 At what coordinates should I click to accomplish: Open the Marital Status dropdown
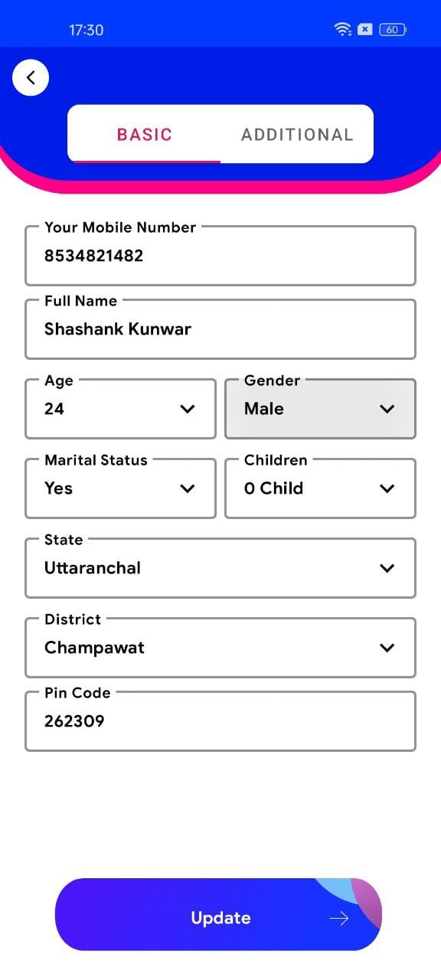point(121,488)
